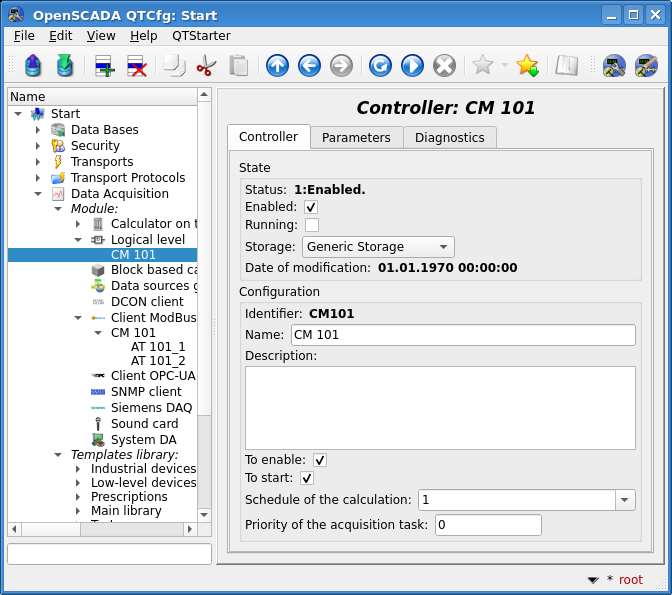Image resolution: width=672 pixels, height=595 pixels.
Task: Refresh the page with the reload icon
Action: tap(380, 66)
